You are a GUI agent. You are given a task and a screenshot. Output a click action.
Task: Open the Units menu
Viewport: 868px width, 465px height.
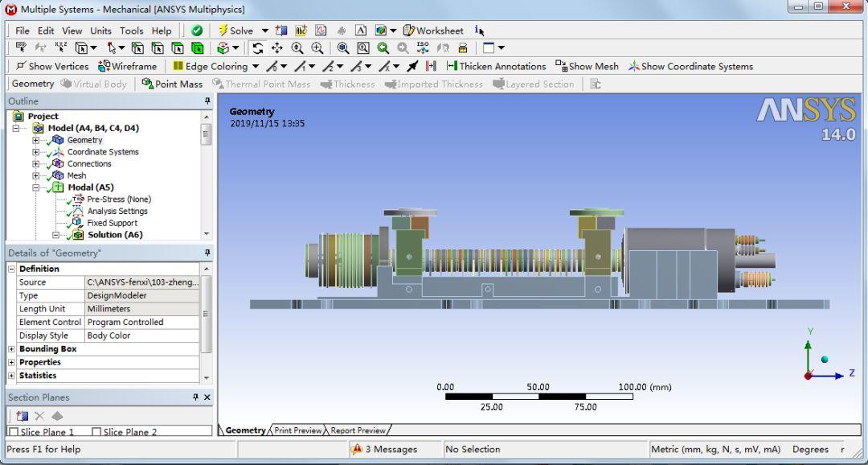[100, 31]
